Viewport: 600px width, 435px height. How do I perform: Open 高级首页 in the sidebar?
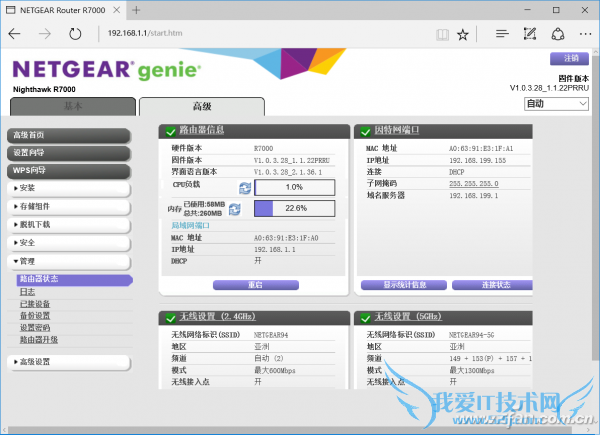click(x=69, y=135)
